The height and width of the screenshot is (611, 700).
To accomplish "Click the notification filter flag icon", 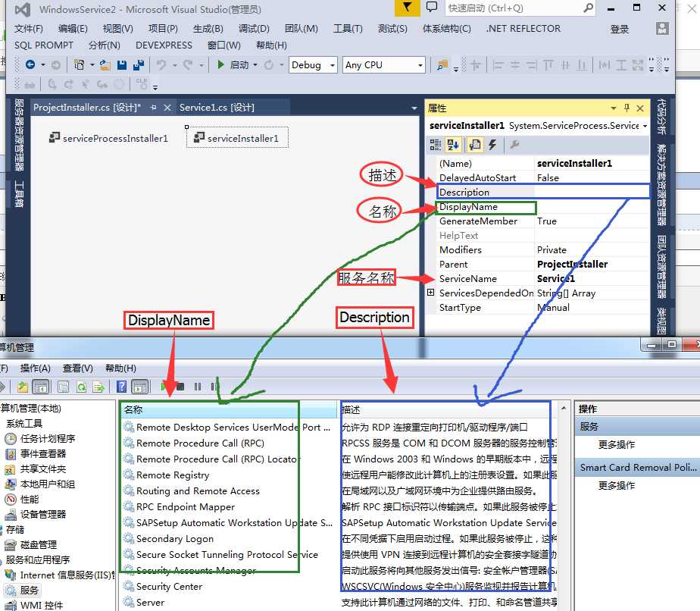I will [407, 8].
